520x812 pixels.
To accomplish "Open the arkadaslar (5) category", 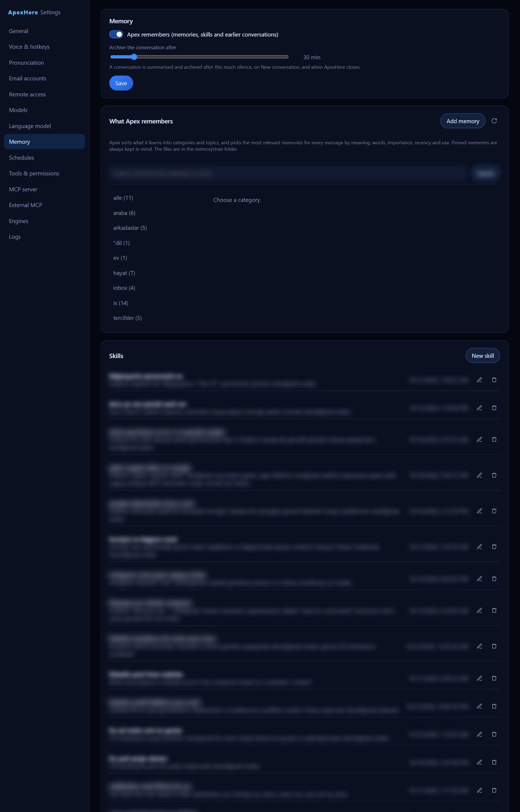I will click(x=130, y=228).
